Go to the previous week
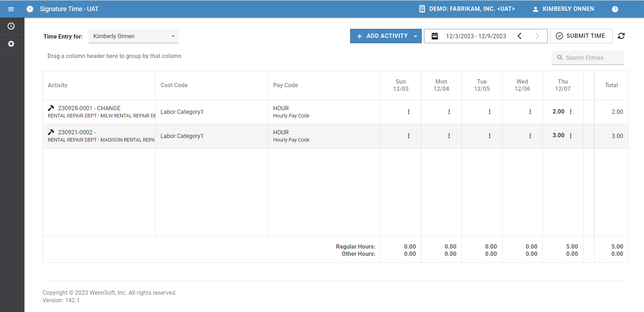Screen dimensions: 644x312 coord(519,36)
